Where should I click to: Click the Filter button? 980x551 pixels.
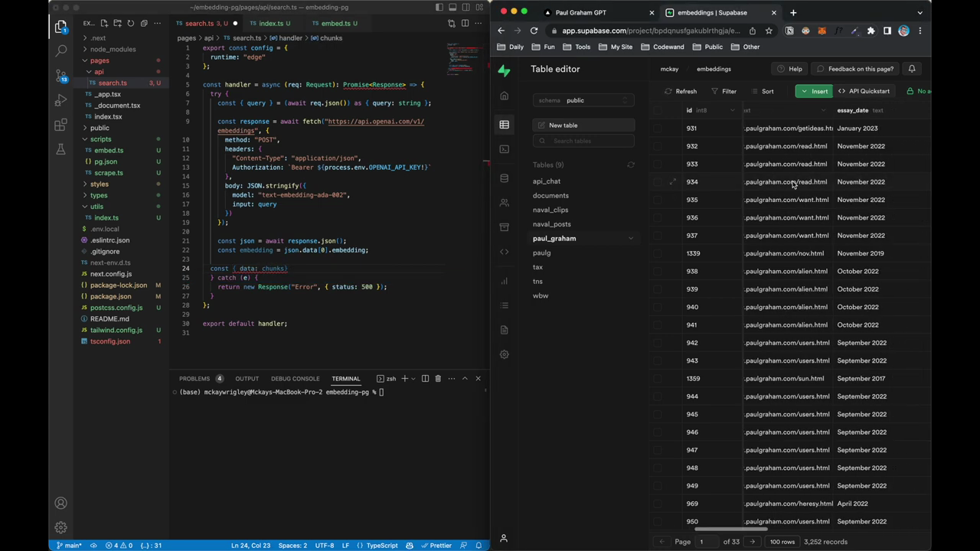pyautogui.click(x=724, y=91)
